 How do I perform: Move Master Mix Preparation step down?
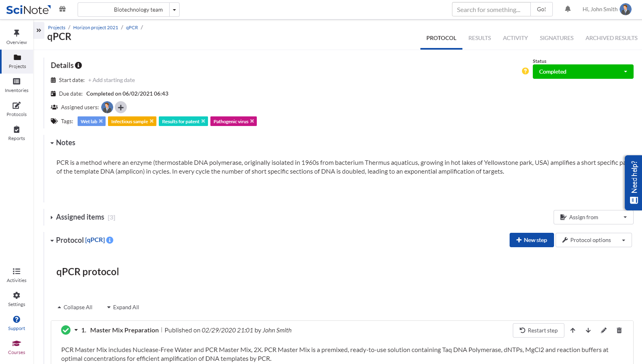[588, 330]
